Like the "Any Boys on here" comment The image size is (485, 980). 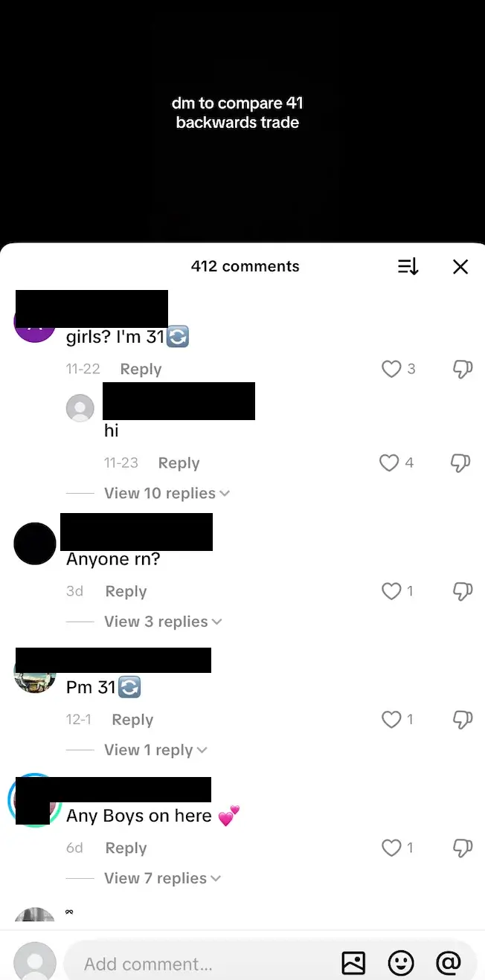click(x=391, y=848)
